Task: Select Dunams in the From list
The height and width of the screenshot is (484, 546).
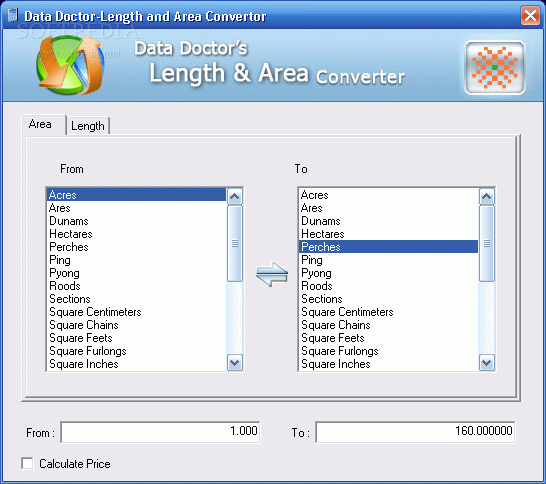Action: [136, 221]
